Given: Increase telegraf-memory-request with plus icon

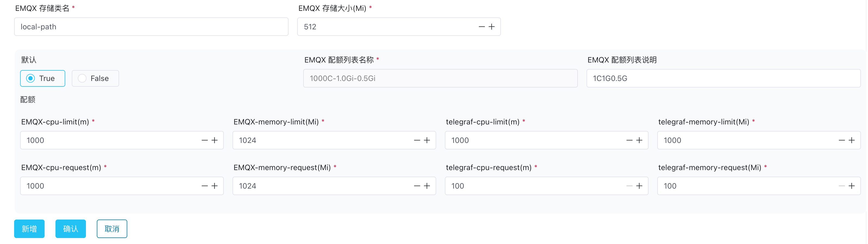Looking at the screenshot, I should click(x=851, y=186).
